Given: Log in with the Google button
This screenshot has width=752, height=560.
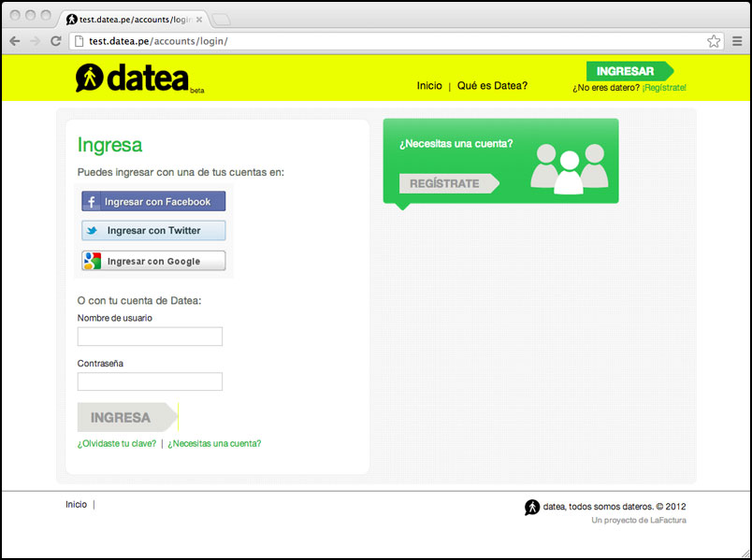Looking at the screenshot, I should point(153,261).
